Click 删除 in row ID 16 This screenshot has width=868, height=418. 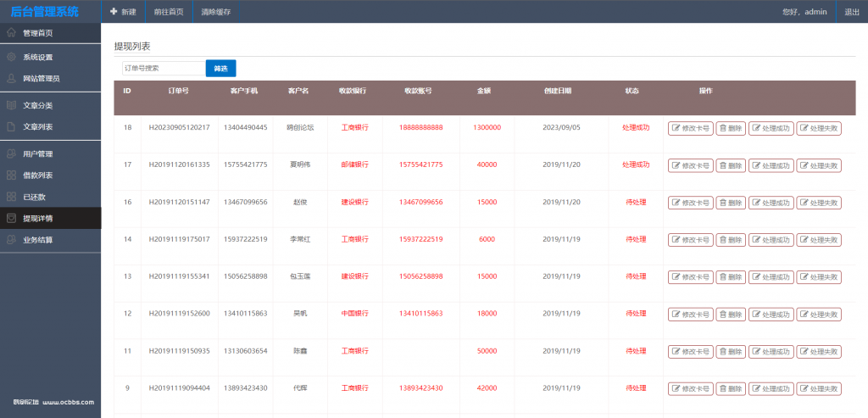(x=731, y=203)
